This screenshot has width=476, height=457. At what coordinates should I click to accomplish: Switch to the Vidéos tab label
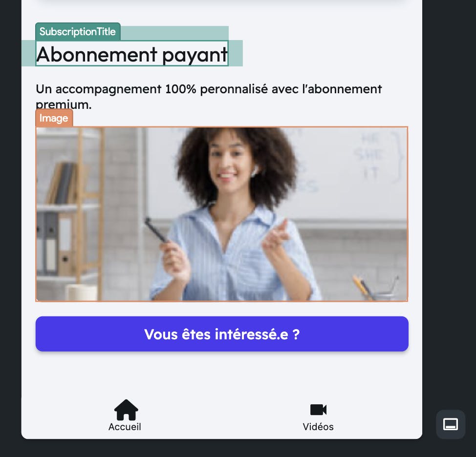(x=318, y=427)
